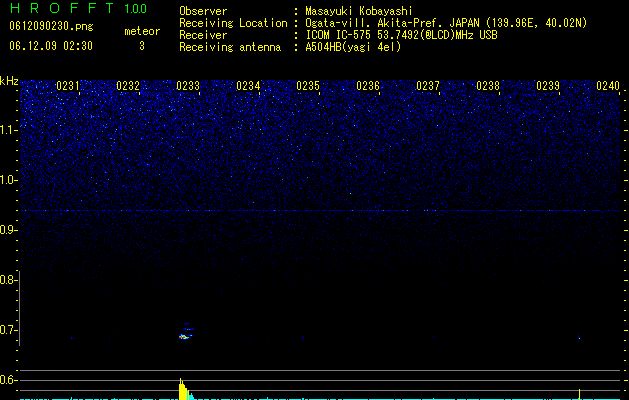This screenshot has width=629, height=400.
Task: Click the 0236 time marker label
Action: 368,86
